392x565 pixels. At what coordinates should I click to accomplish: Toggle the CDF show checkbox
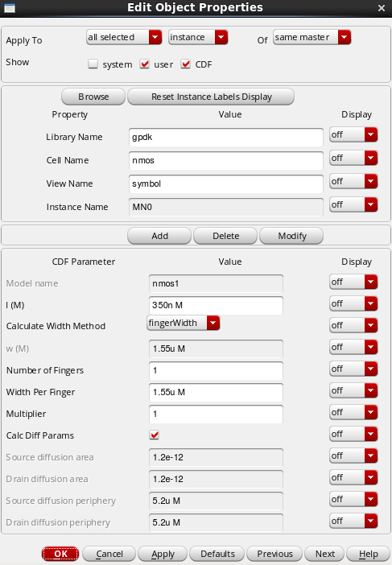[x=186, y=64]
